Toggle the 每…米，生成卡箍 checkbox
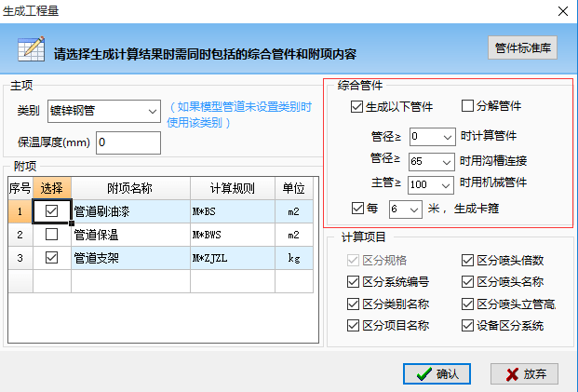Viewport: 578px width, 392px height. pos(358,208)
